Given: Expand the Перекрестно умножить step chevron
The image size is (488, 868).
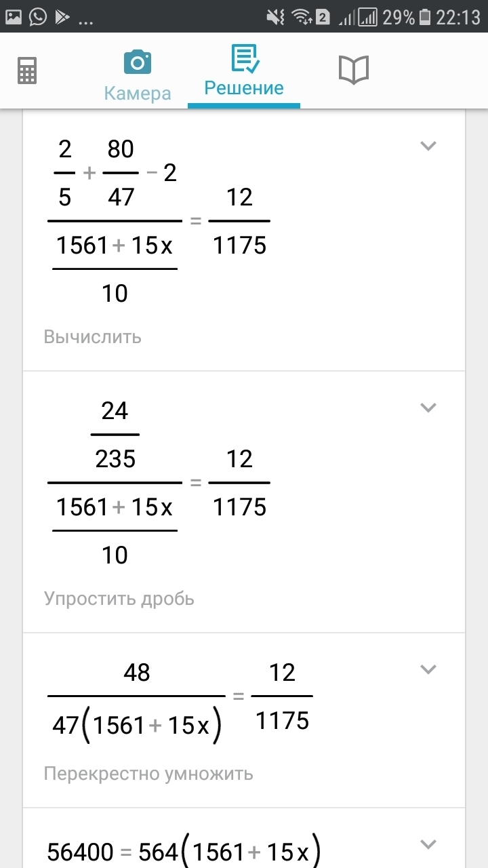Looking at the screenshot, I should tap(428, 669).
